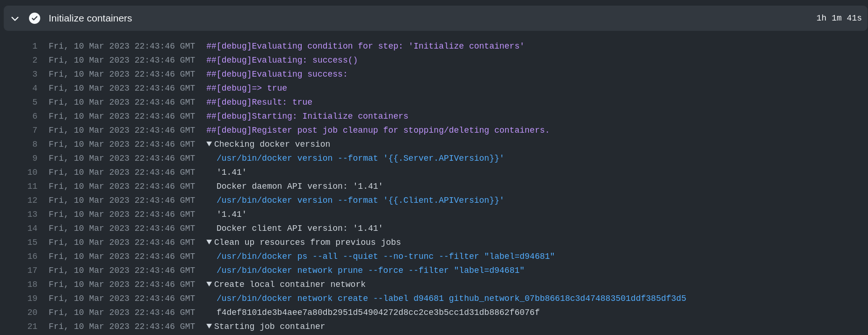The width and height of the screenshot is (868, 335).
Task: Select line number 19 link
Action: tap(32, 299)
